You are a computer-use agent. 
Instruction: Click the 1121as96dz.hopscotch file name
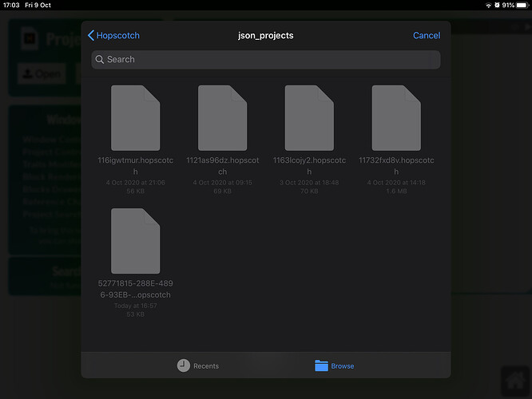coord(222,166)
